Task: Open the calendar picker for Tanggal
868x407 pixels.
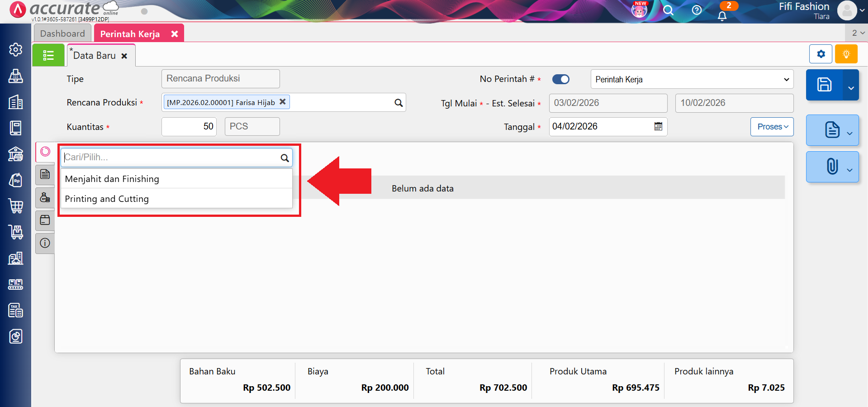Action: pyautogui.click(x=658, y=127)
